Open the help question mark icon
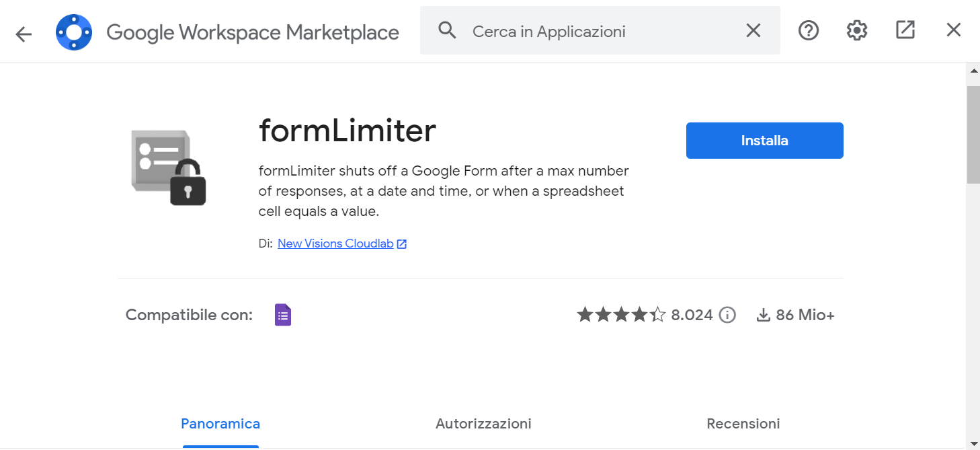This screenshot has width=980, height=450. pyautogui.click(x=809, y=30)
